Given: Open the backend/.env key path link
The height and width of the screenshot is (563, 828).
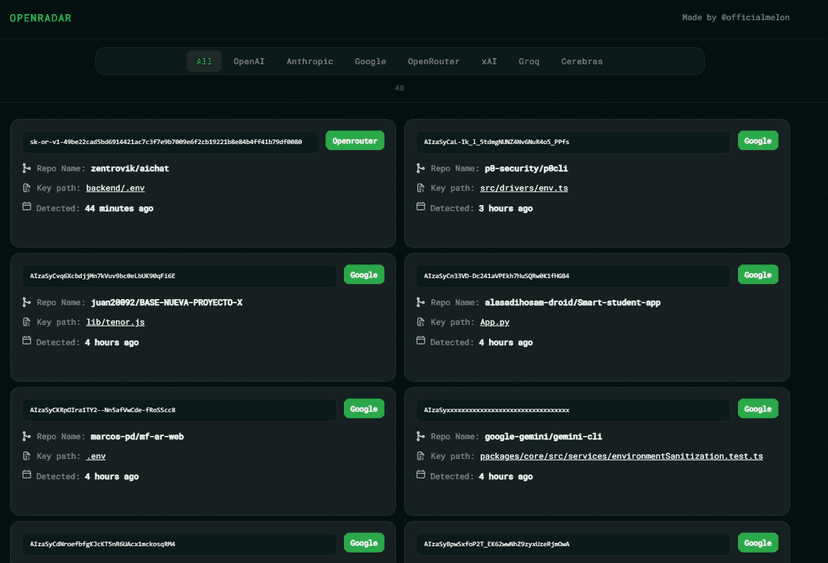Looking at the screenshot, I should (116, 188).
